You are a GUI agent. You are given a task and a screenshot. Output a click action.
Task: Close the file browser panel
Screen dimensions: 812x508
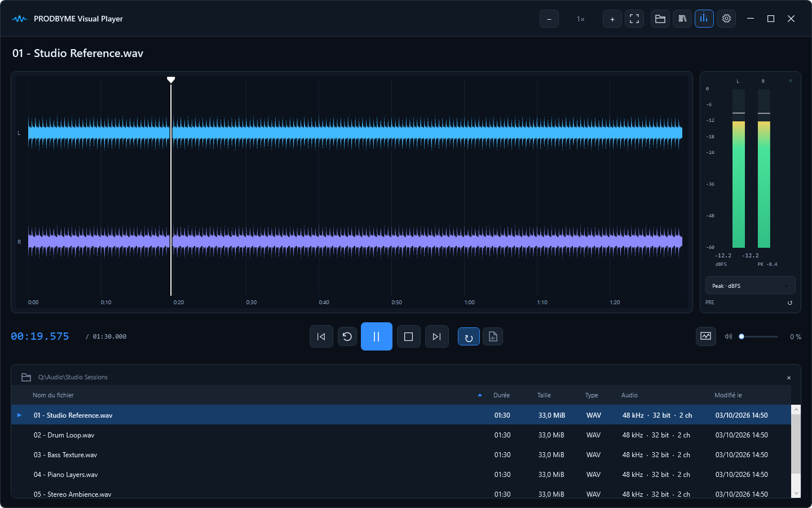[x=789, y=378]
